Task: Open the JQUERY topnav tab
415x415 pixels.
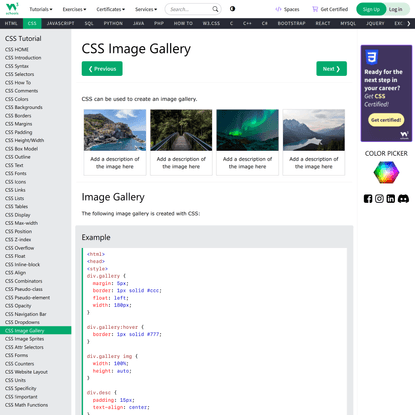Action: 375,23
